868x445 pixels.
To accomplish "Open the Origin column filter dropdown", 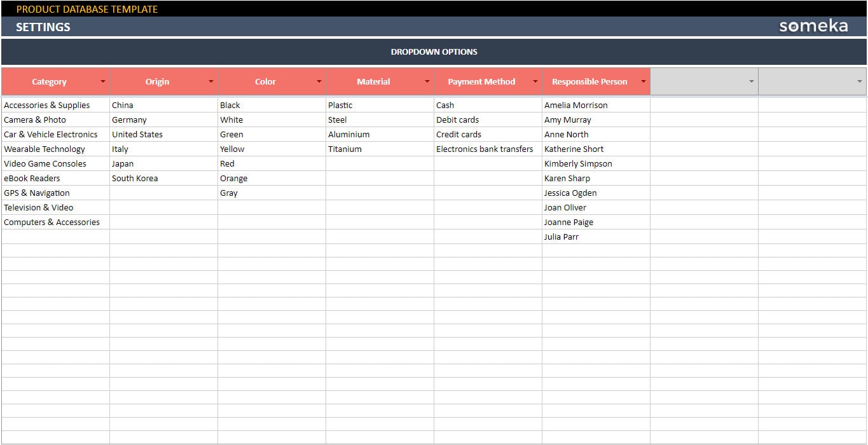I will point(211,81).
